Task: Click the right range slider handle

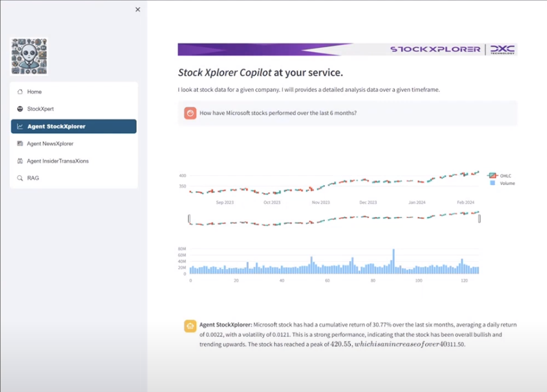Action: pyautogui.click(x=479, y=219)
